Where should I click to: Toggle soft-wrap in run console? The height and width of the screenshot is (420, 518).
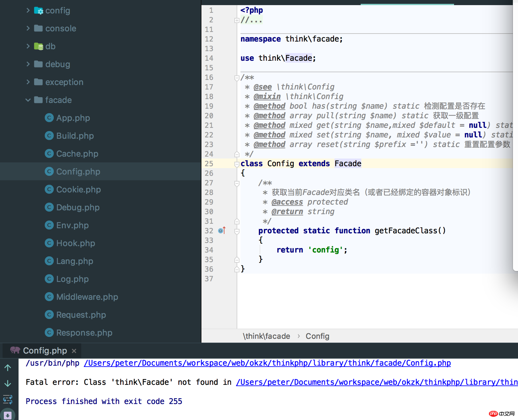(8, 400)
